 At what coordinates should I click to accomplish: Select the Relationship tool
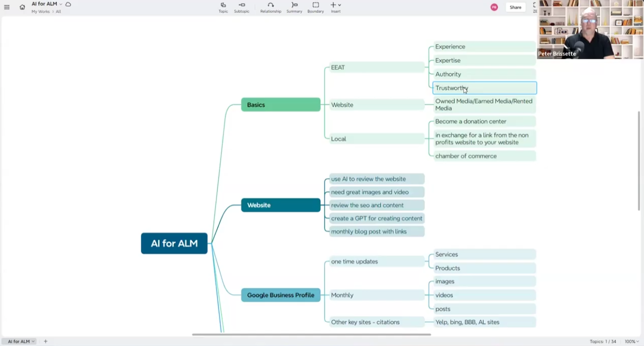pyautogui.click(x=270, y=7)
